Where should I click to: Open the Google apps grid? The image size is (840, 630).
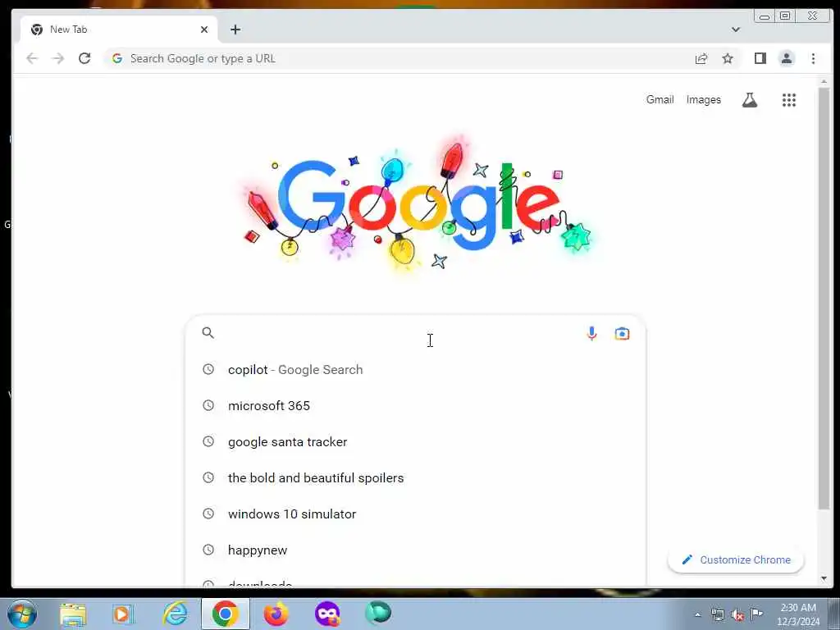788,100
